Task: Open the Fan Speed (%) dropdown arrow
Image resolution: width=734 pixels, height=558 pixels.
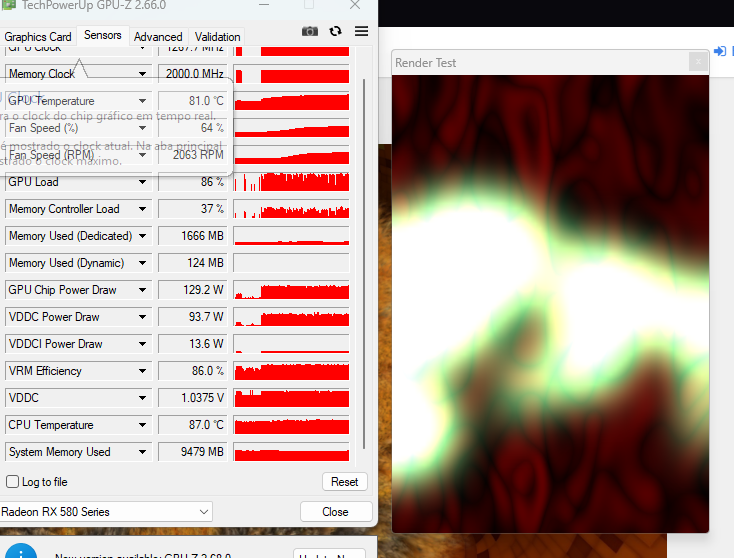Action: point(142,128)
